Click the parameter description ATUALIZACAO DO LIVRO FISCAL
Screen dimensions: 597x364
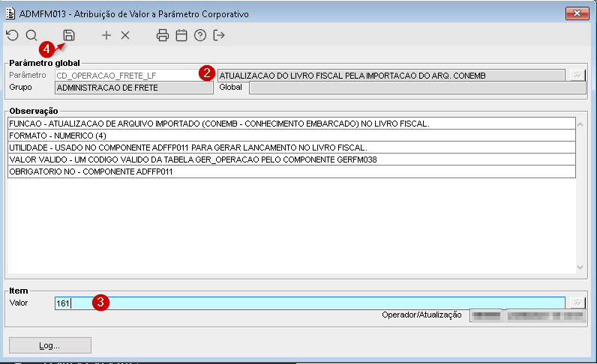391,76
